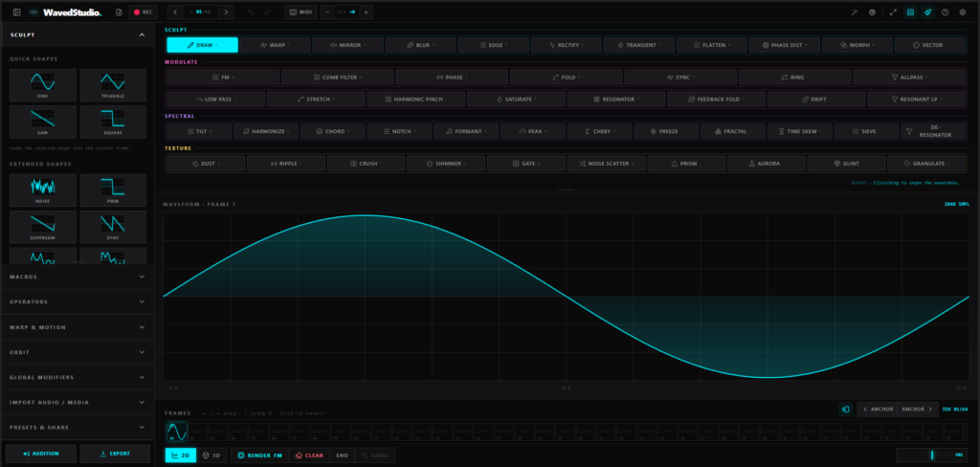Collapse the Sculpt panel chevron
The width and height of the screenshot is (980, 467).
coord(142,35)
